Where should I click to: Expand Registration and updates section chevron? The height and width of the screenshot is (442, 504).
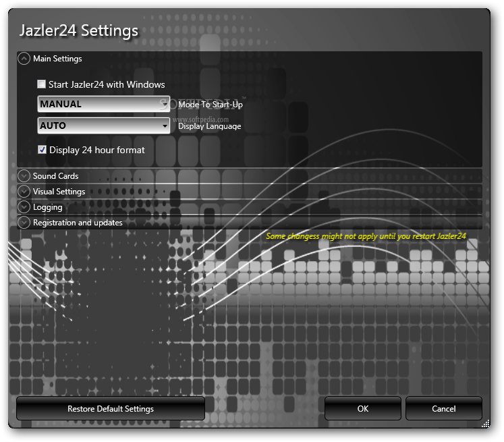24,223
